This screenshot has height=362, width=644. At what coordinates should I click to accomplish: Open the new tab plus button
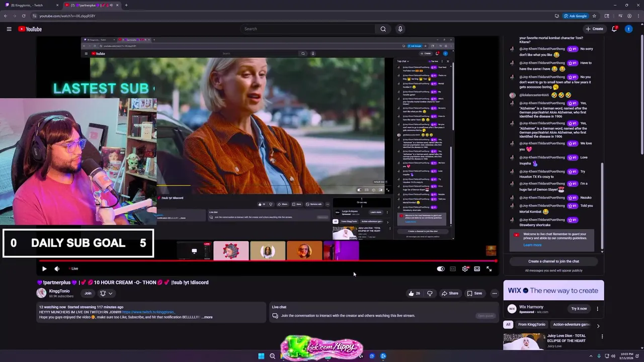click(x=126, y=5)
